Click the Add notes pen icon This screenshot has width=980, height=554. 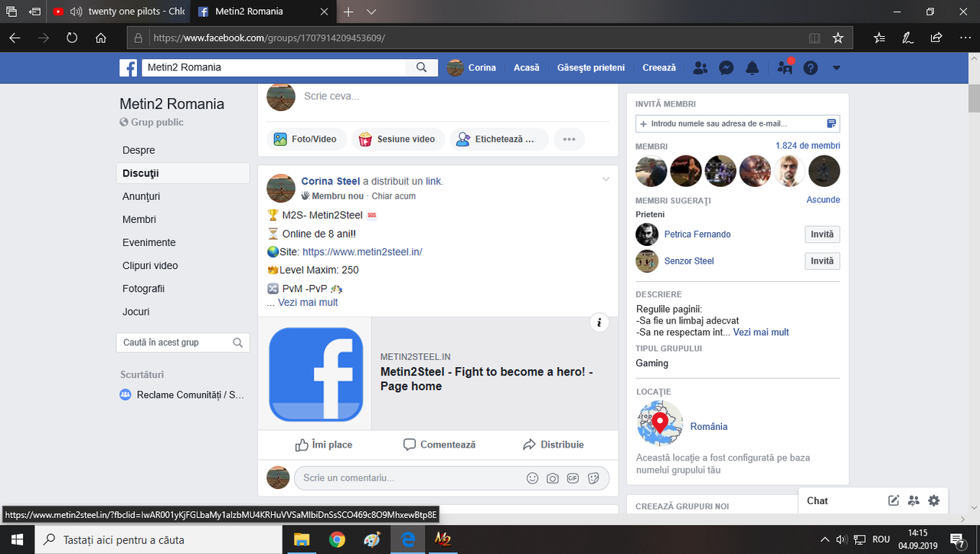click(907, 38)
